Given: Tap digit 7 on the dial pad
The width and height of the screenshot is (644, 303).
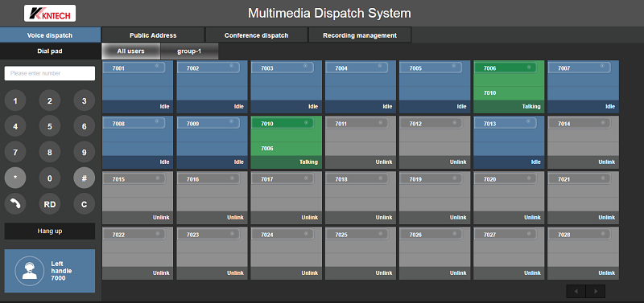Looking at the screenshot, I should pos(15,152).
